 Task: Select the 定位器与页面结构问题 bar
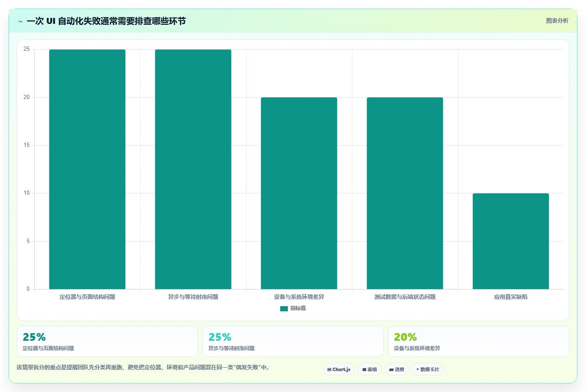87,169
